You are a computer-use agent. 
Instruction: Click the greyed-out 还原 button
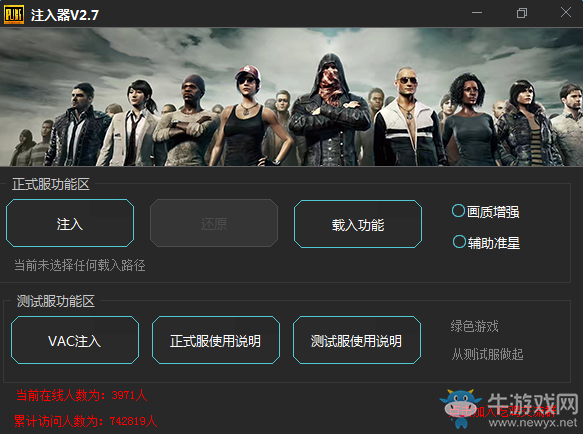click(x=214, y=223)
